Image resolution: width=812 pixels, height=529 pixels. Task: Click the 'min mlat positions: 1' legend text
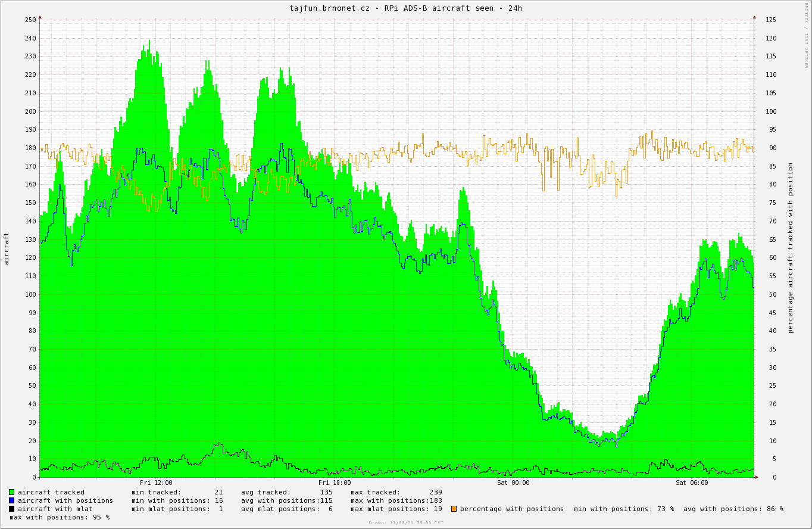click(177, 509)
